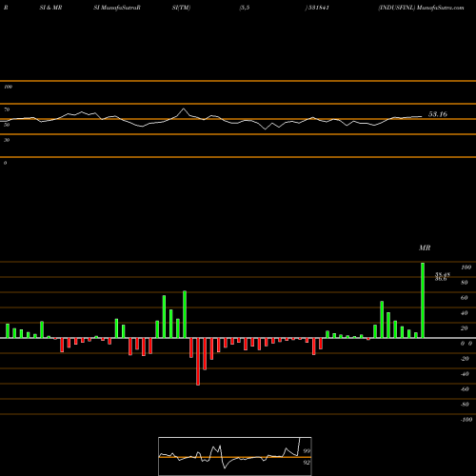The height and width of the screenshot is (476, 476).
Task: Click MR axis label -40 on the right
Action: point(465,374)
